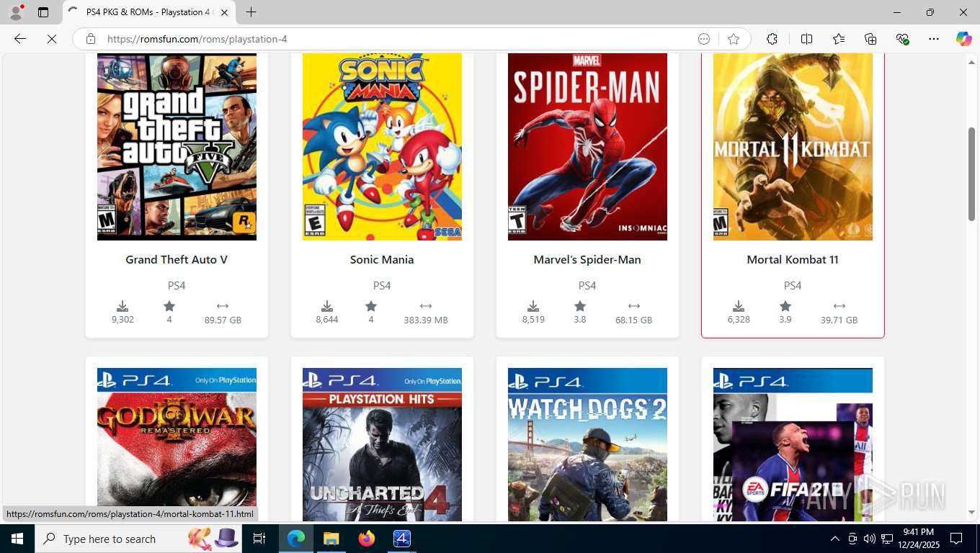Click PS4 label under Marvel's Spider-Man
Image resolution: width=980 pixels, height=553 pixels.
pyautogui.click(x=587, y=286)
